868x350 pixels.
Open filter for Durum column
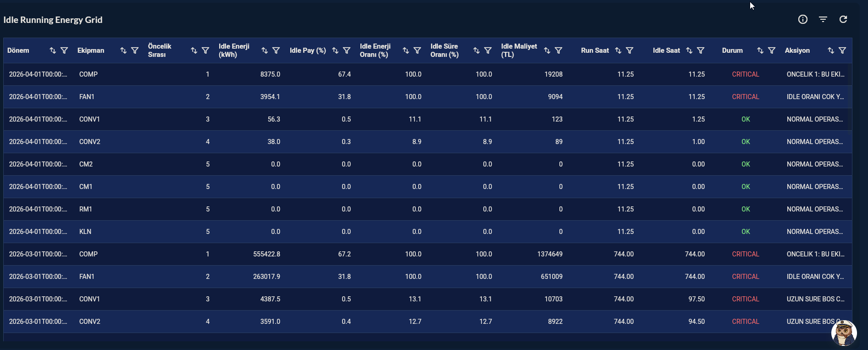[772, 50]
